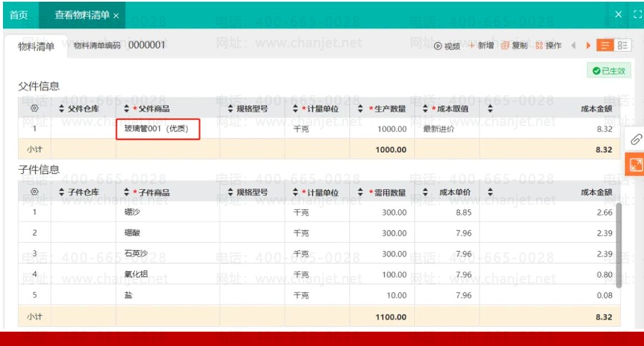This screenshot has height=346, width=644.
Task: Select the 石英沙 row
Action: 319,254
